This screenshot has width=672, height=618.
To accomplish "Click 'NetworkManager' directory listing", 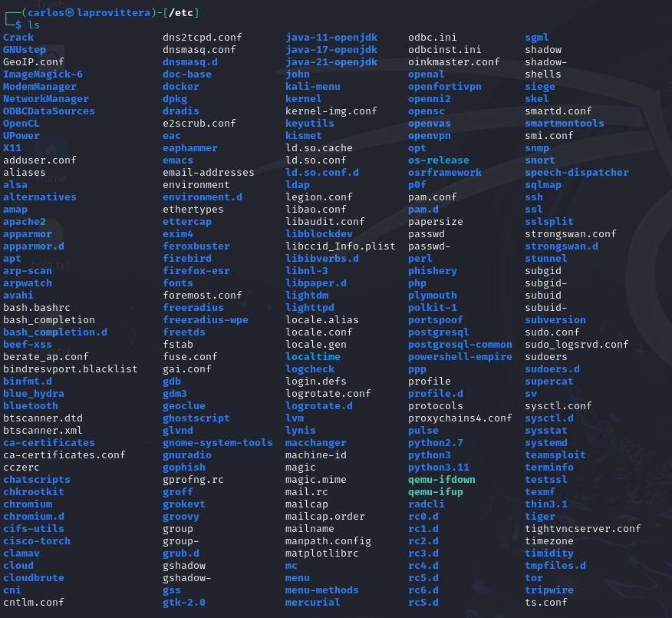I will click(x=46, y=98).
